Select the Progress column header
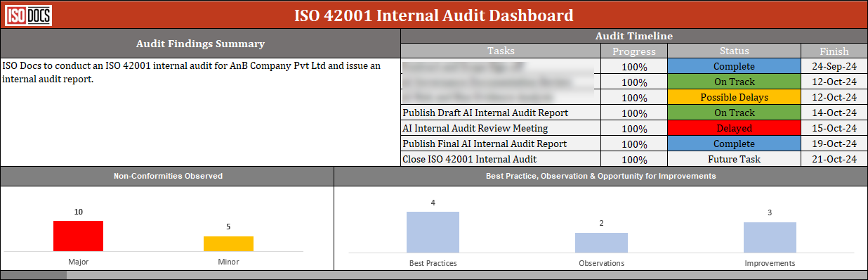 634,51
